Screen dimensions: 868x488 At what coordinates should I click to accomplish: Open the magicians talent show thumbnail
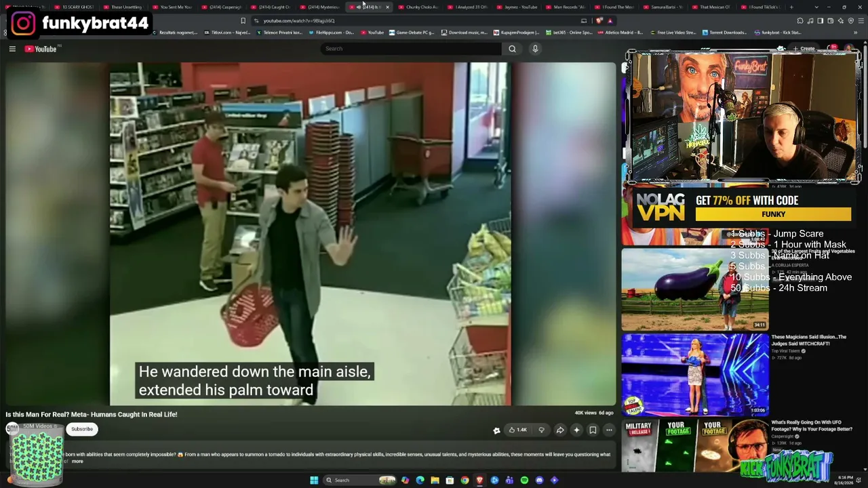(x=695, y=374)
